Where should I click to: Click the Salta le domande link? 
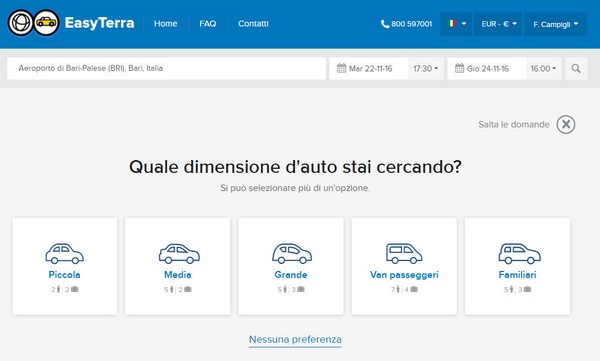514,124
